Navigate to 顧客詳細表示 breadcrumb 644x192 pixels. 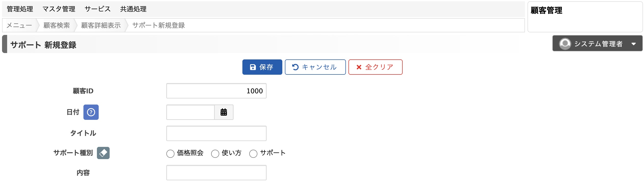[x=101, y=25]
